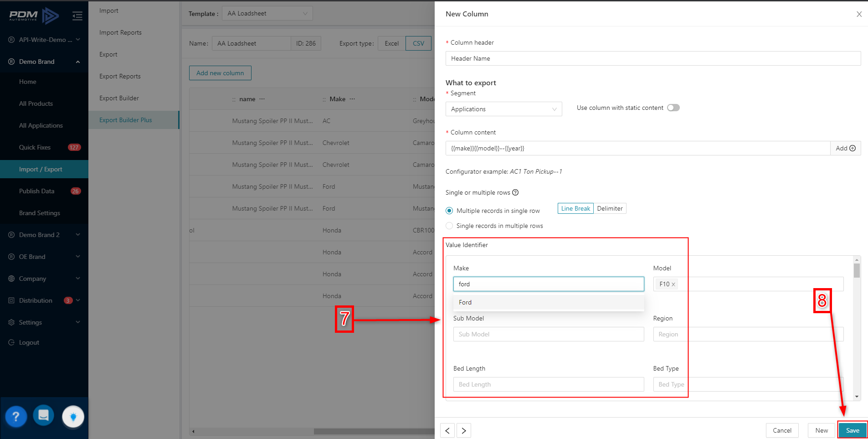868x439 pixels.
Task: Remove the F10 model tag
Action: coord(673,284)
